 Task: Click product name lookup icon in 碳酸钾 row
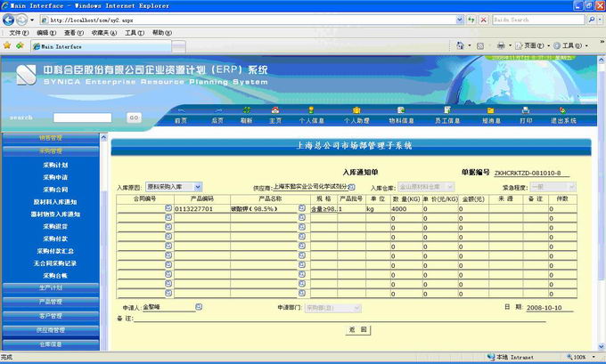click(x=302, y=208)
